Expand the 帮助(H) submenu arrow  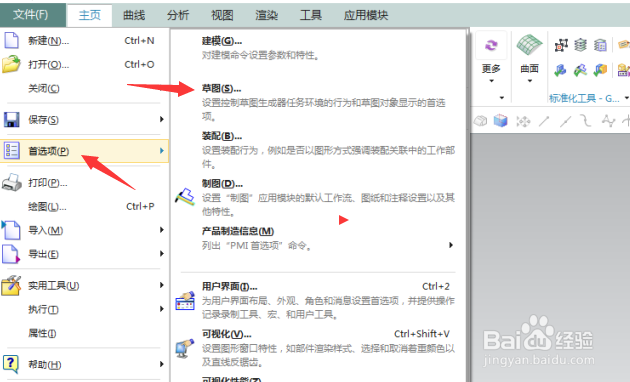coord(162,364)
